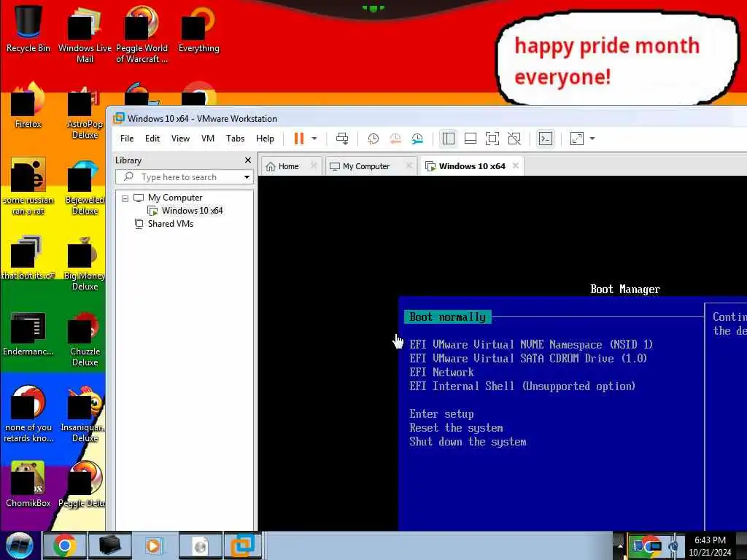Close the Home tab
The image size is (747, 560).
[x=314, y=166]
